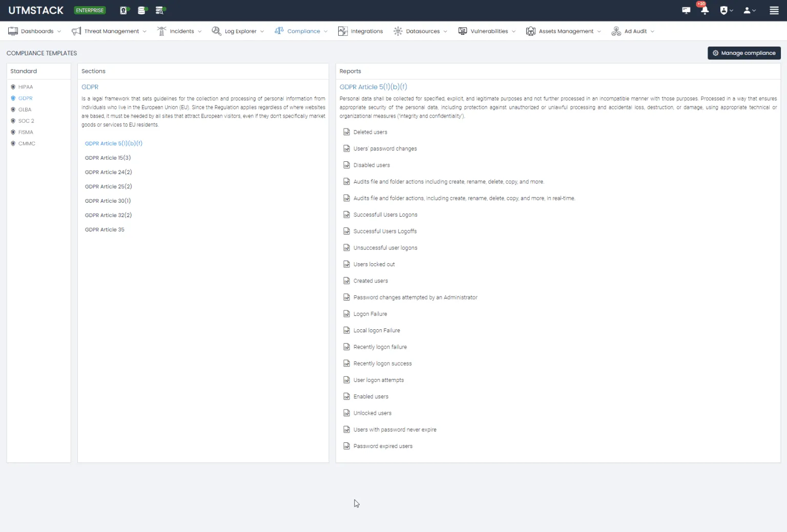Open the Threat Management menu
The height and width of the screenshot is (532, 787).
coord(109,31)
